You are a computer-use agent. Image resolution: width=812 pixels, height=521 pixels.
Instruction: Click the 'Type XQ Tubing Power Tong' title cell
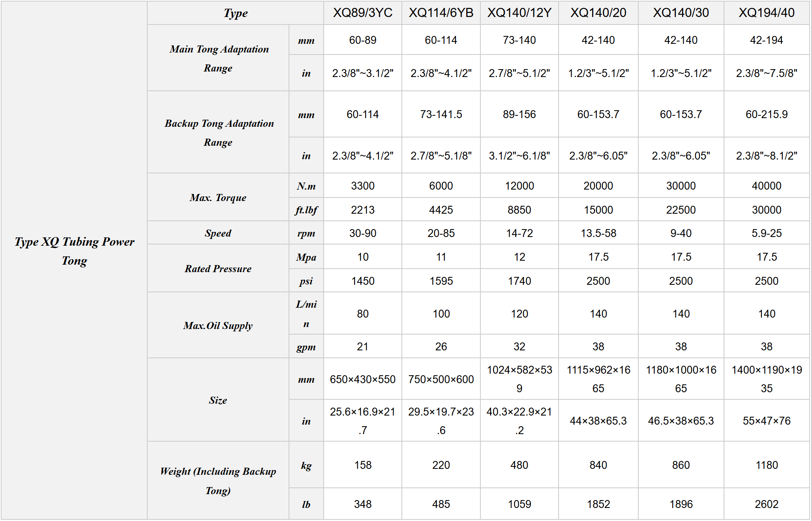click(74, 251)
